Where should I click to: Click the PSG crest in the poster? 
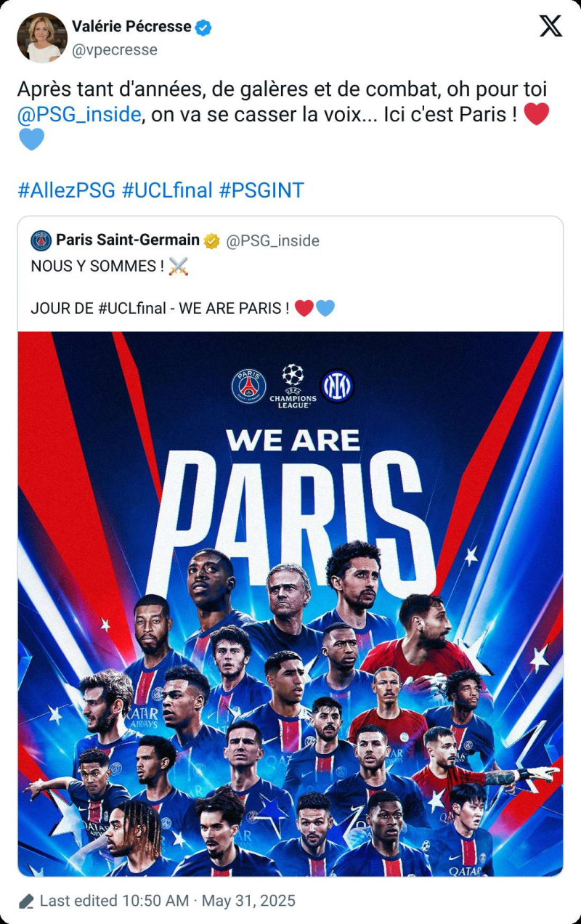point(248,386)
